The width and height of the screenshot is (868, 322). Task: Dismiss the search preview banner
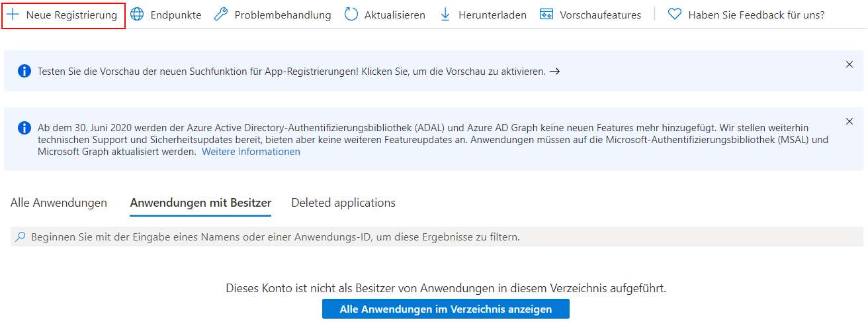coord(849,64)
